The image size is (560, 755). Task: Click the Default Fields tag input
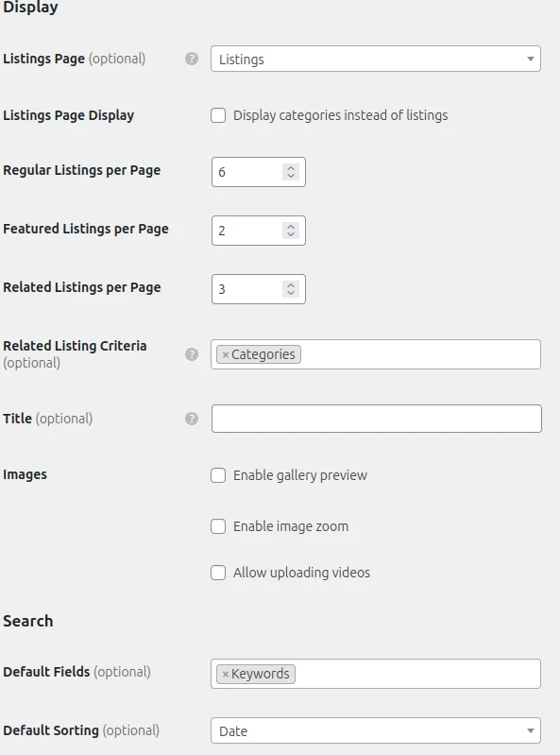376,674
